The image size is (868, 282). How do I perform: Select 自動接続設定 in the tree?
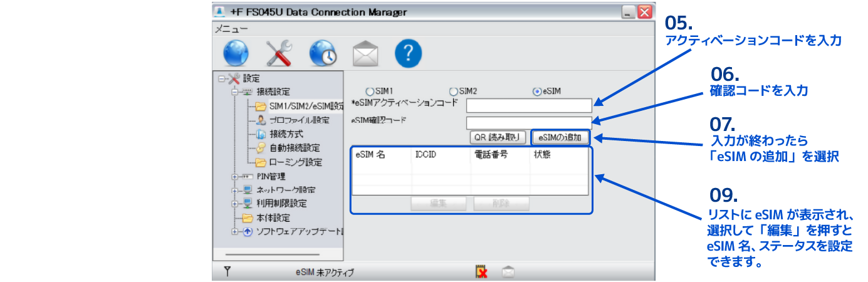coord(295,148)
